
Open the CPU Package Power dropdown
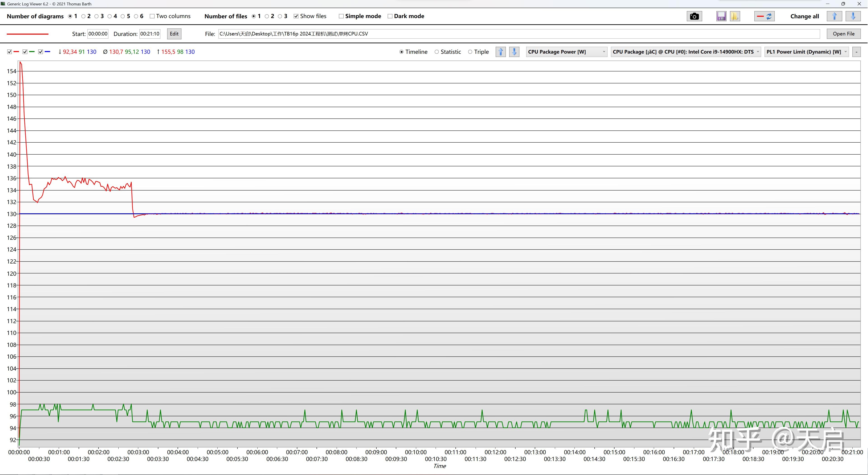[x=566, y=52]
